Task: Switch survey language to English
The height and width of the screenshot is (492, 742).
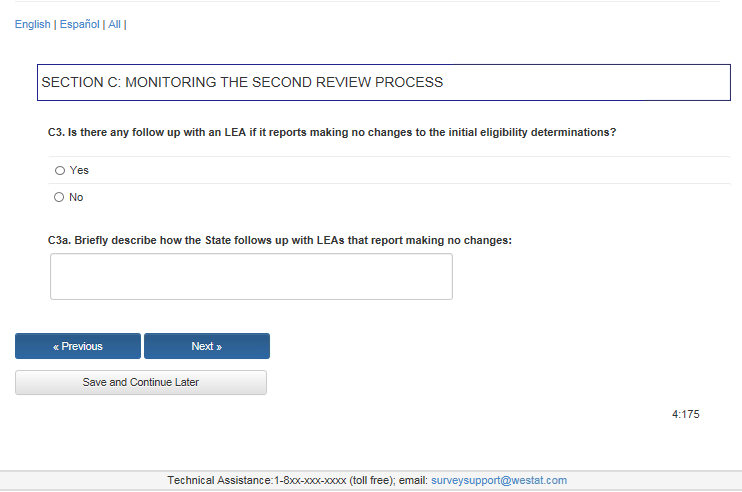Action: click(x=33, y=24)
